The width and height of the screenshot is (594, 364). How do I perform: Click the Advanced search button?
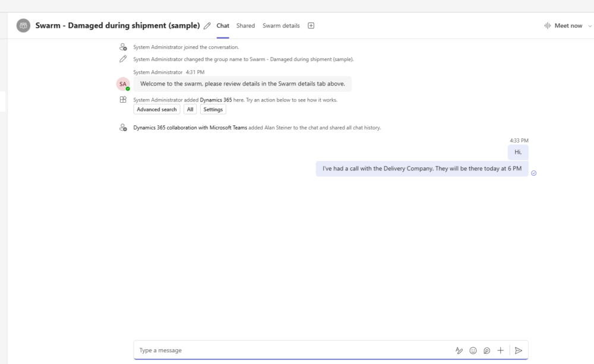tap(157, 109)
